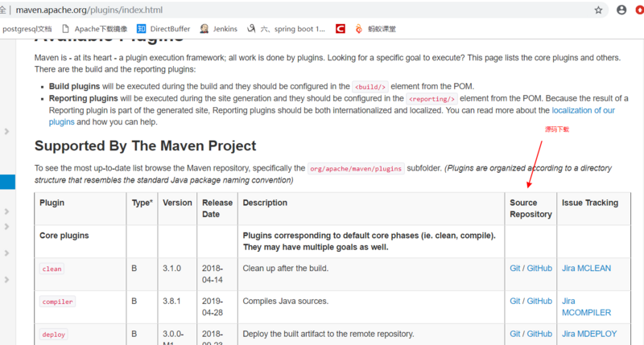644x345 pixels.
Task: Bookmark this page with the star icon
Action: pyautogui.click(x=598, y=10)
